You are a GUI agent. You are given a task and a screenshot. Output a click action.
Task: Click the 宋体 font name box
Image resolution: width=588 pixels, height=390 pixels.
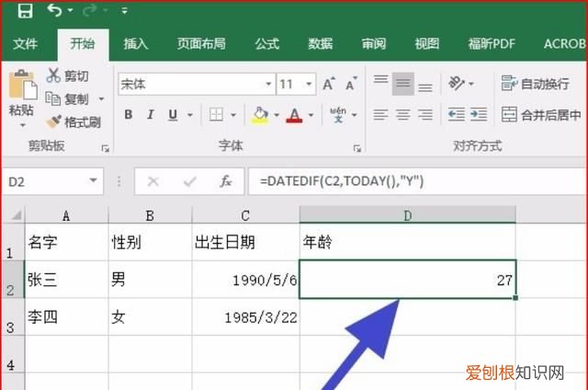pos(191,84)
